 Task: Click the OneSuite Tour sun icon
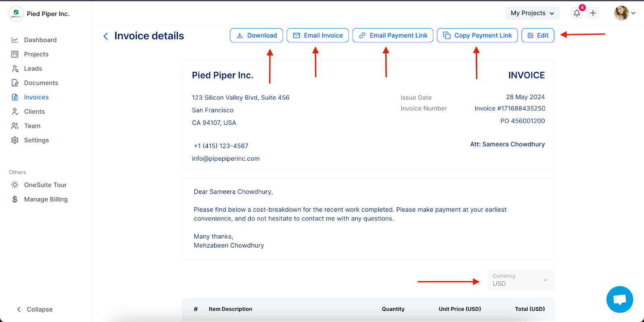coord(15,185)
